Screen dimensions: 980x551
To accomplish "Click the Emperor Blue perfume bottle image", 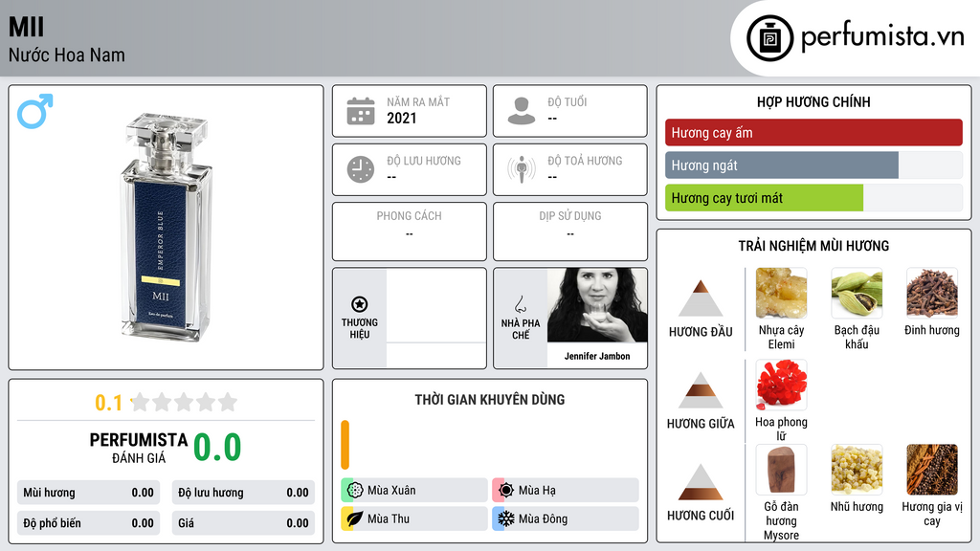I will tap(167, 226).
